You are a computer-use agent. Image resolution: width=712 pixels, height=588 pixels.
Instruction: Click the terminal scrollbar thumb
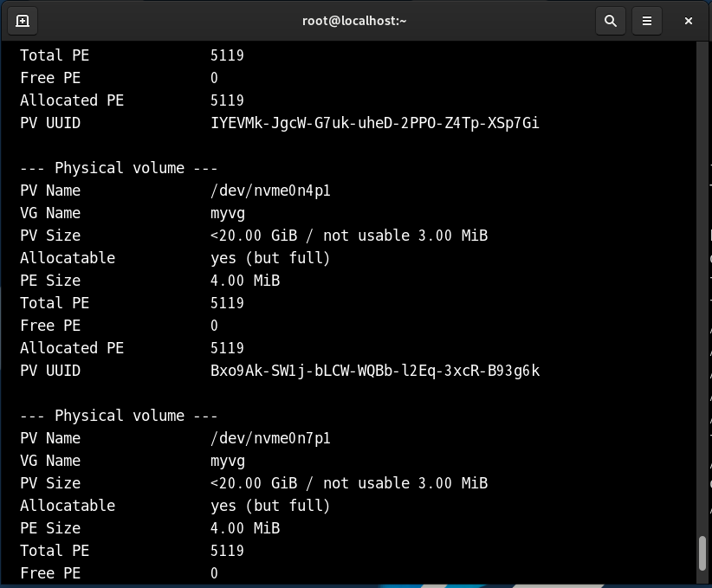tap(702, 553)
